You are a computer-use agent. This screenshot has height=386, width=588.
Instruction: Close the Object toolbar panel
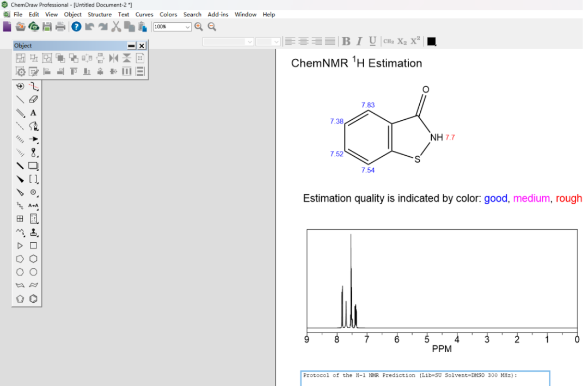pyautogui.click(x=142, y=46)
